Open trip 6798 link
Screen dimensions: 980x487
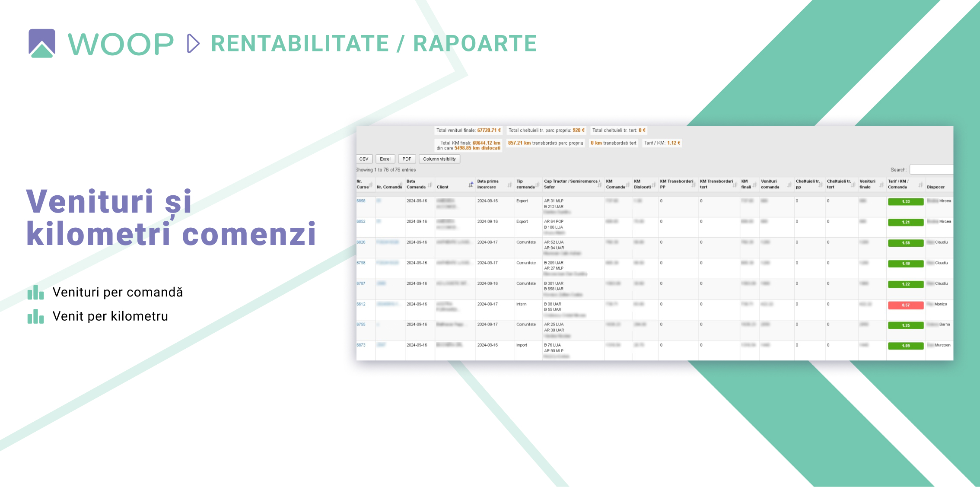coord(361,263)
